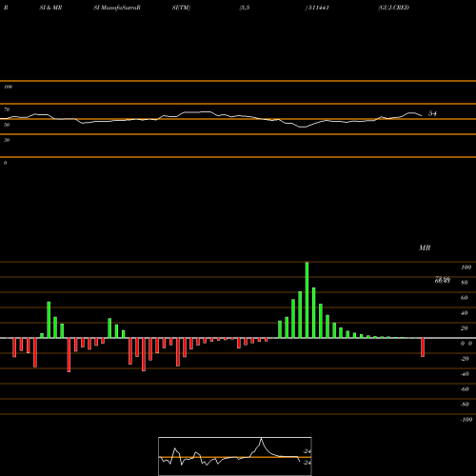The height and width of the screenshot is (476, 476).
Task: Click the MR axis label '40'
Action: point(465,313)
